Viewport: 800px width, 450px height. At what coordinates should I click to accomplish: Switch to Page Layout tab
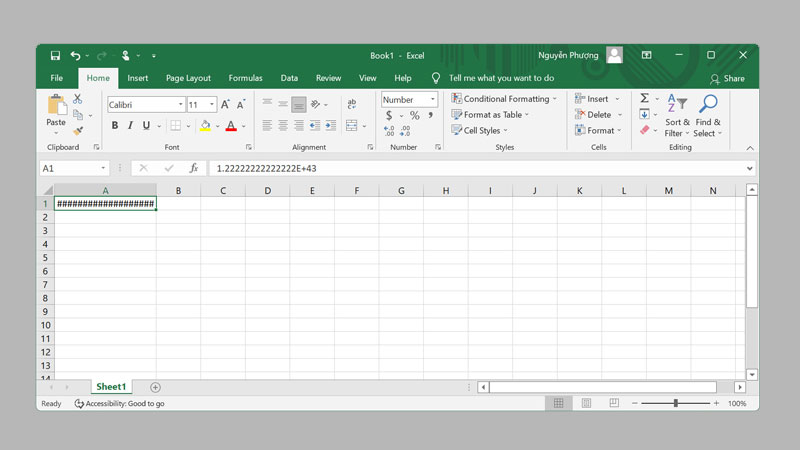(188, 78)
